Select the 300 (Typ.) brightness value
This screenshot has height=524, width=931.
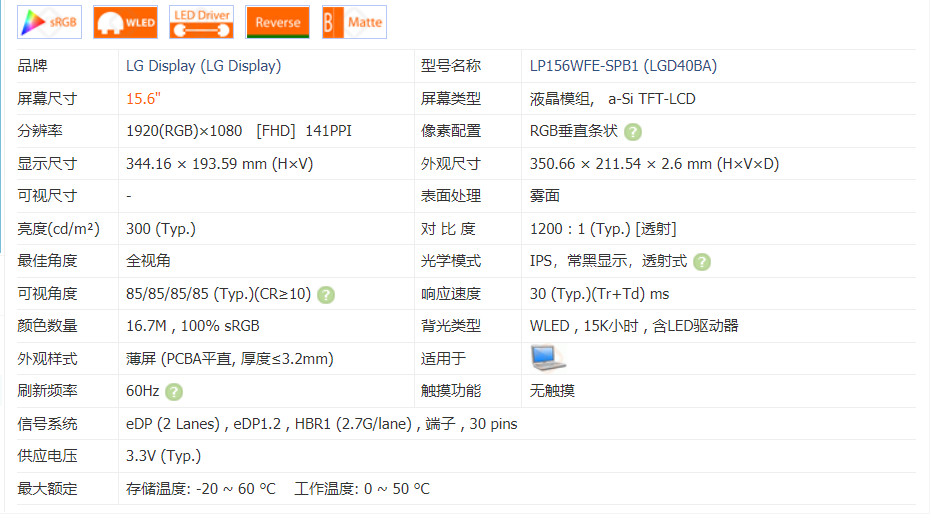point(161,228)
